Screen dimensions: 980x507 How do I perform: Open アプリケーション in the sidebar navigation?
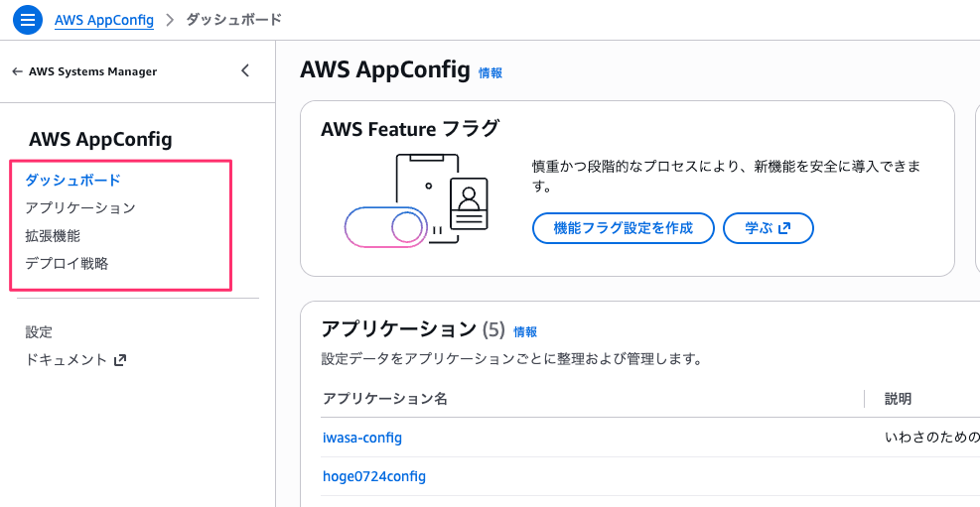[80, 208]
